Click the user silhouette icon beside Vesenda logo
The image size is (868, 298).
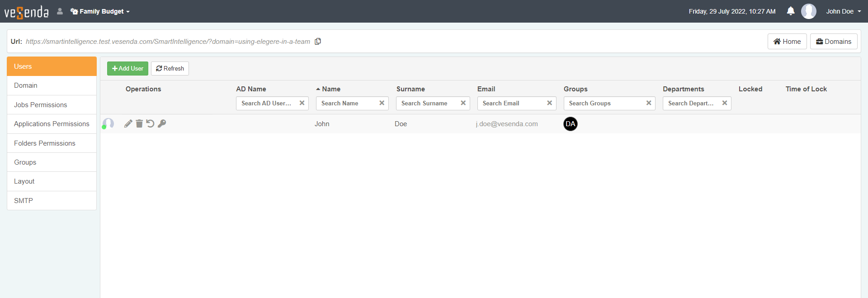pyautogui.click(x=60, y=11)
